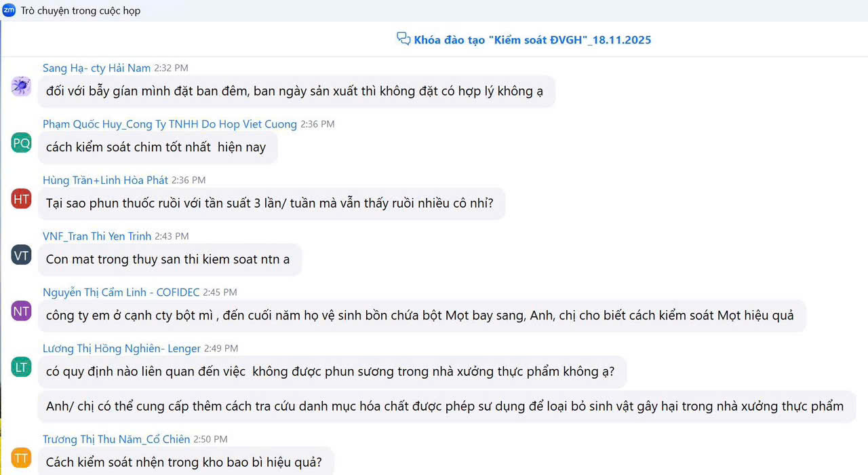
Task: Open Sang Hạ's spider avatar picture
Action: [22, 86]
